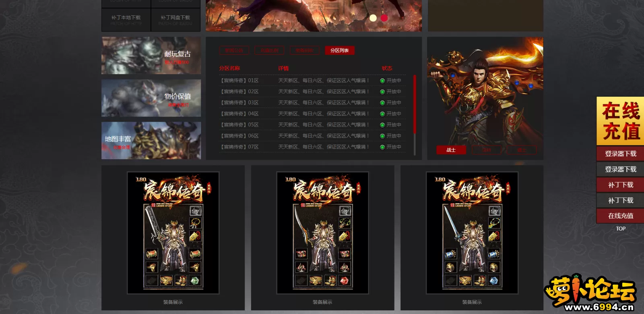The height and width of the screenshot is (314, 644).
Task: Open equipment showcase with the broad greatsword
Action: point(173,233)
